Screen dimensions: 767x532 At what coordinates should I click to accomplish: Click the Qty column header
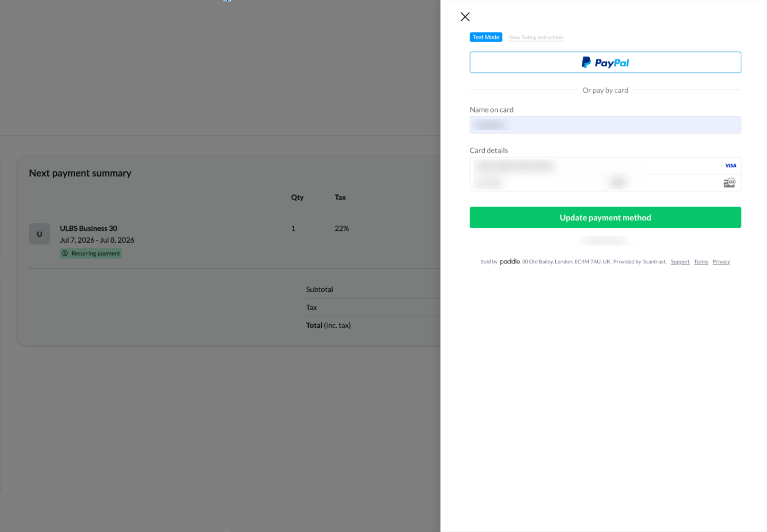[x=297, y=197]
